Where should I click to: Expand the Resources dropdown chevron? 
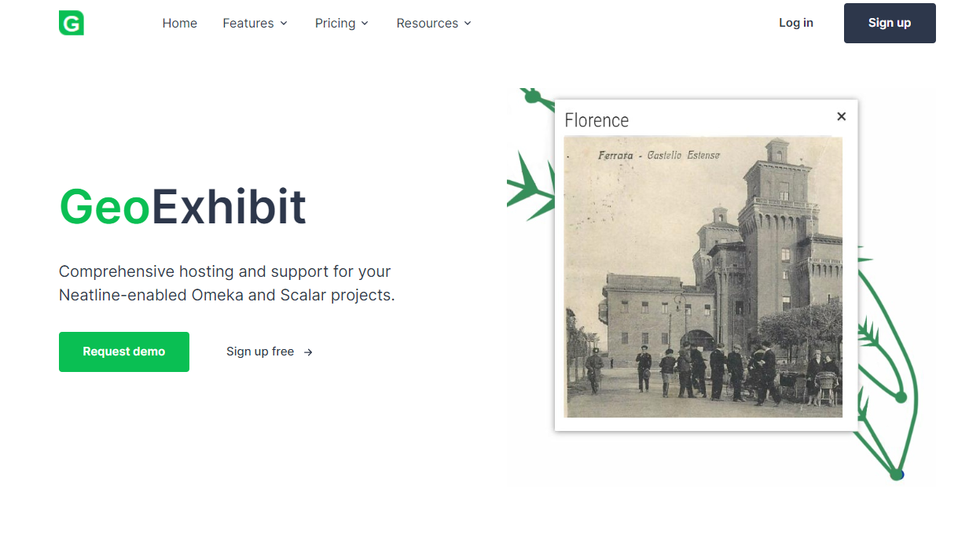click(x=468, y=24)
